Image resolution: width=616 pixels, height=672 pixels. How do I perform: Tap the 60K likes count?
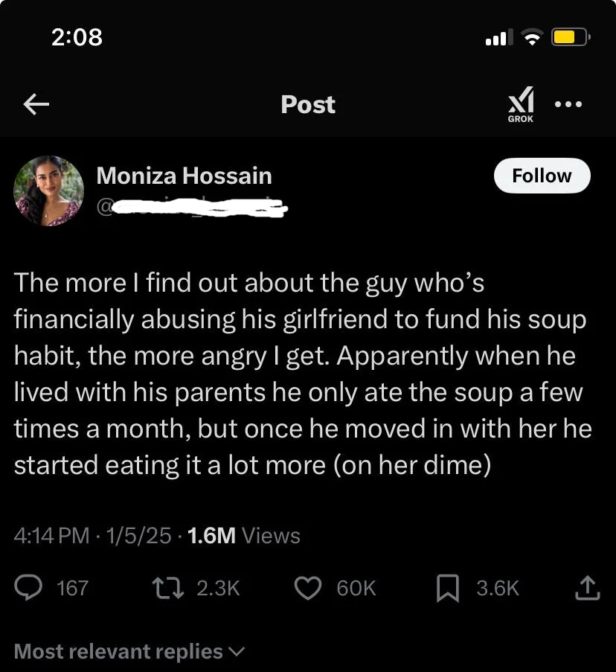click(x=356, y=588)
